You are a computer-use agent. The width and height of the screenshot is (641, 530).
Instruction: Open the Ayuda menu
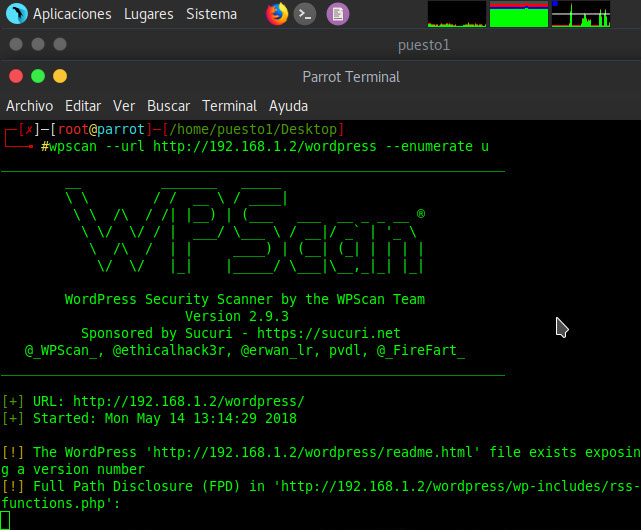(x=288, y=106)
